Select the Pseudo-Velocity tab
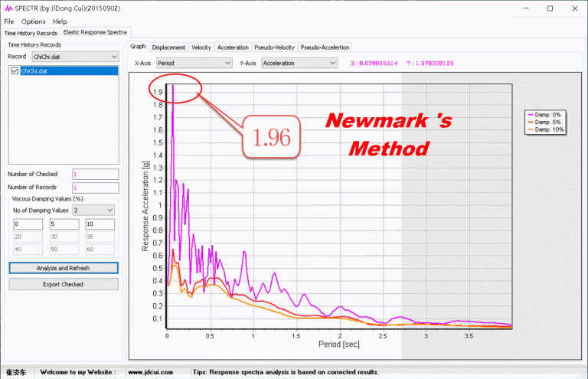This screenshot has width=588, height=379. pos(276,47)
